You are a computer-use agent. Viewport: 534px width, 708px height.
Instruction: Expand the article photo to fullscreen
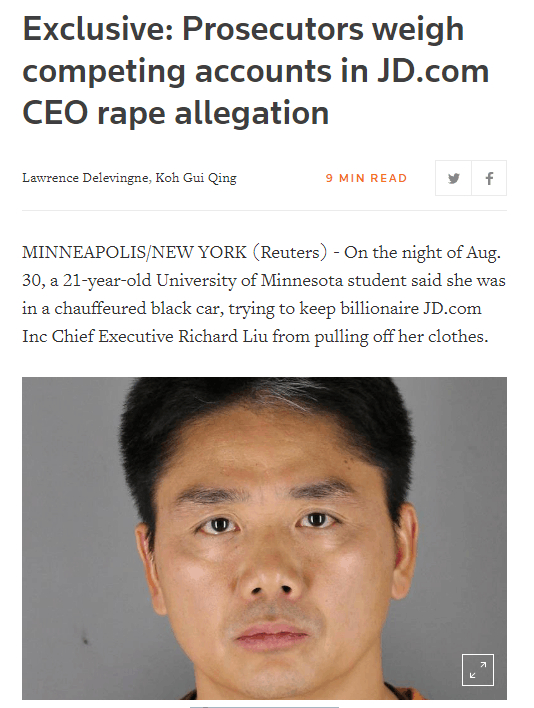[x=478, y=670]
